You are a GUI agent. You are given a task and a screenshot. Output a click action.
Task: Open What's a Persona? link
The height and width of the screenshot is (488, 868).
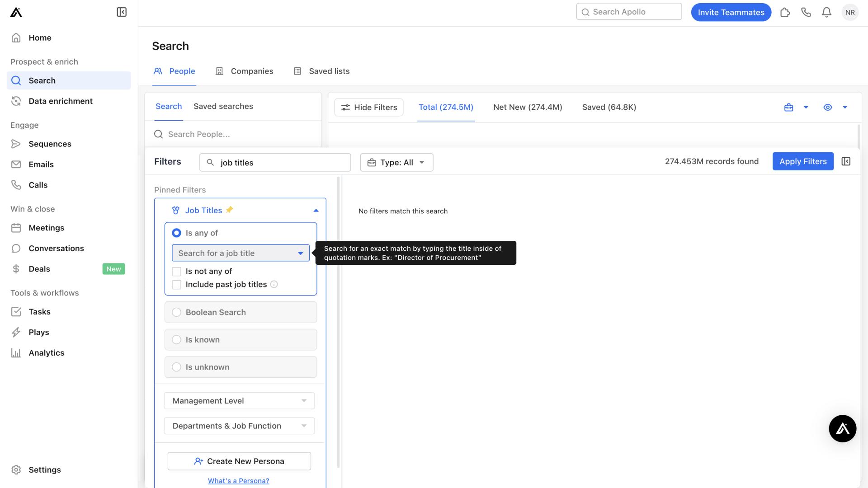[x=238, y=481]
